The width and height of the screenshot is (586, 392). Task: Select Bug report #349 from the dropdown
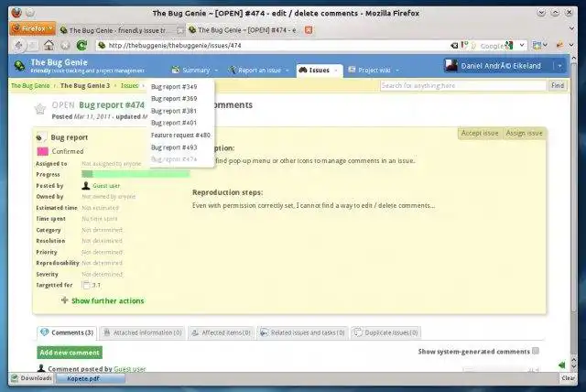click(x=174, y=87)
